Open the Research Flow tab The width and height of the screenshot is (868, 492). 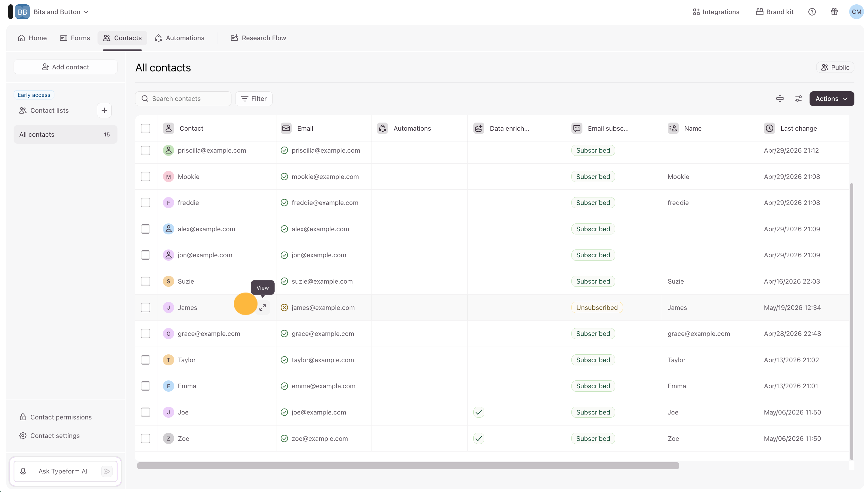pos(258,38)
